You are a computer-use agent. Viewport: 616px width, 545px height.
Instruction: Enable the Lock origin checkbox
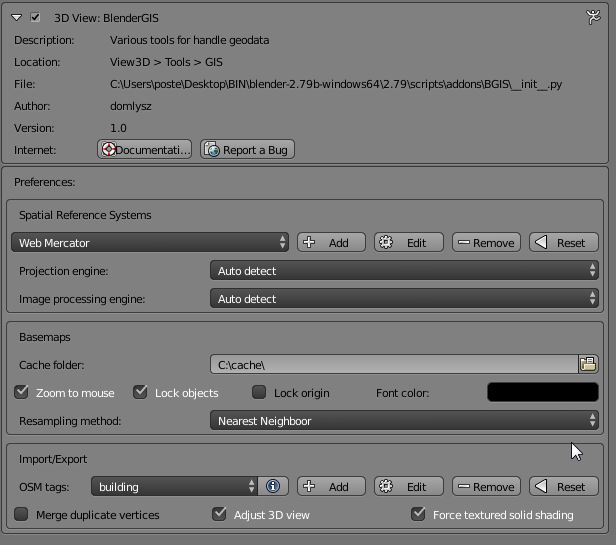click(259, 393)
